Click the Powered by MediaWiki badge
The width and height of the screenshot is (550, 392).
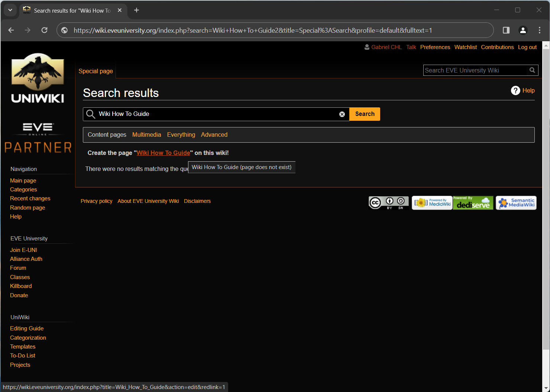[x=432, y=203]
